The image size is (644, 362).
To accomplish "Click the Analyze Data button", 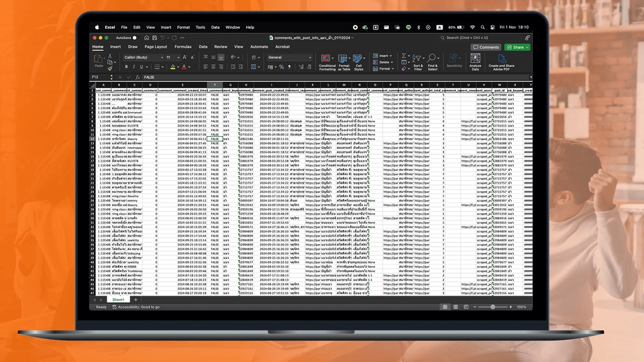I will (475, 62).
